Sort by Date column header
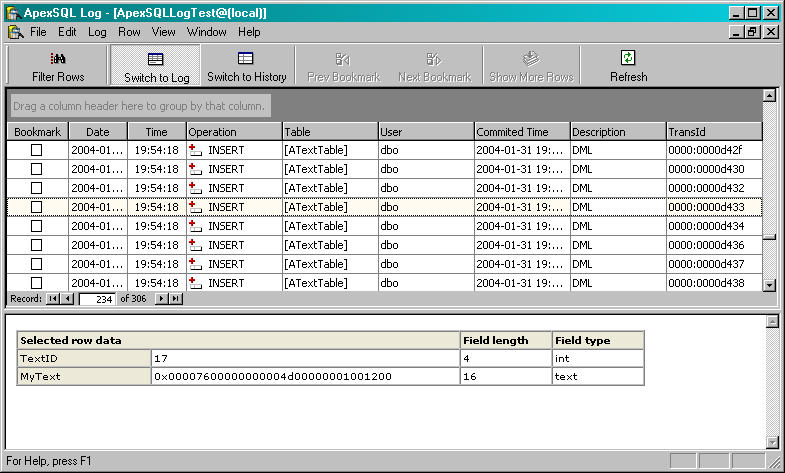Image resolution: width=785 pixels, height=473 pixels. 98,132
